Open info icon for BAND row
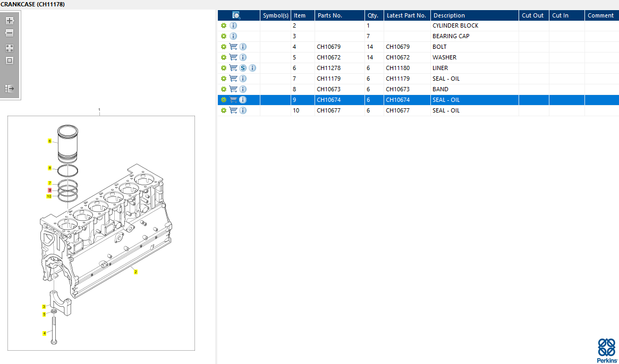Viewport: 619px width, 364px height. point(243,89)
